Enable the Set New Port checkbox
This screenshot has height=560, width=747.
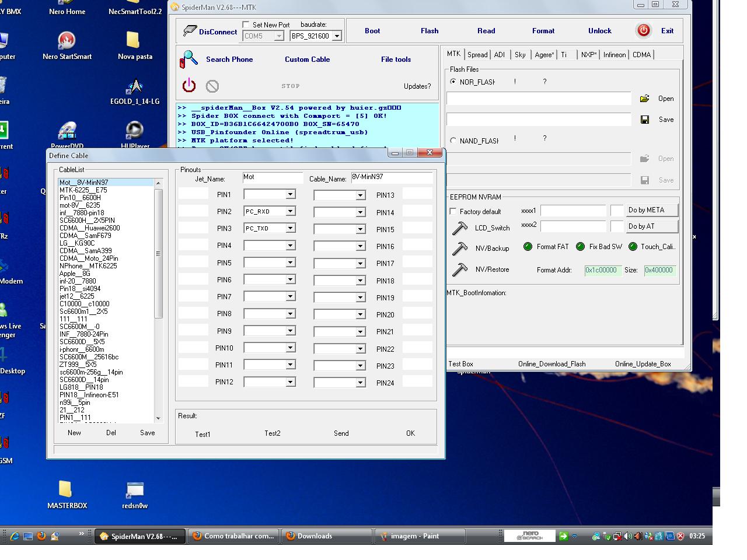[x=246, y=25]
